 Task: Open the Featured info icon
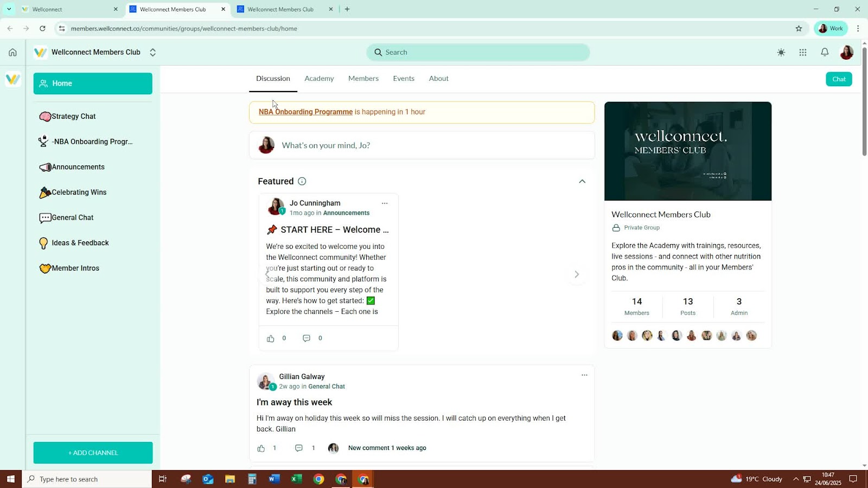point(302,181)
